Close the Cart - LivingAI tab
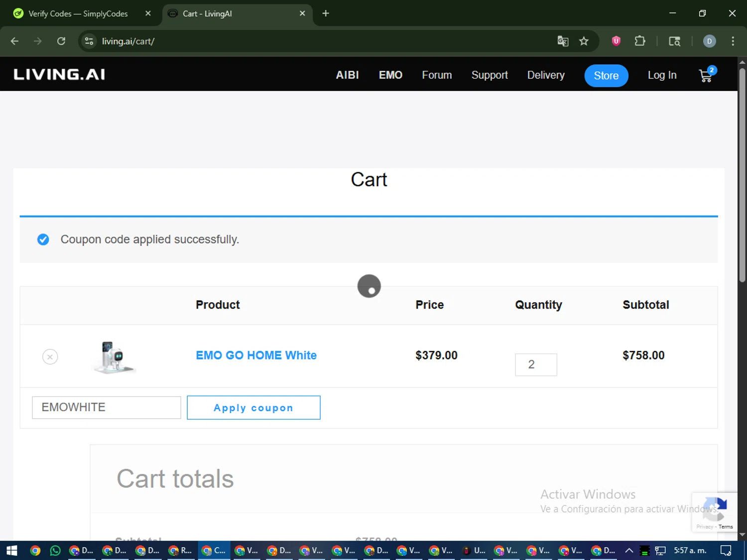Viewport: 747px width, 560px height. [302, 13]
